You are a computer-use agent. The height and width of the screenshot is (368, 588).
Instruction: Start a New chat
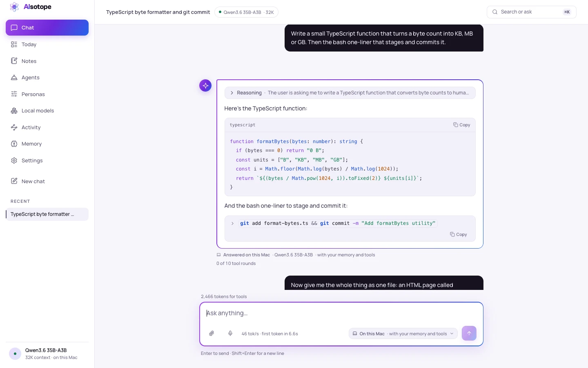point(47,181)
